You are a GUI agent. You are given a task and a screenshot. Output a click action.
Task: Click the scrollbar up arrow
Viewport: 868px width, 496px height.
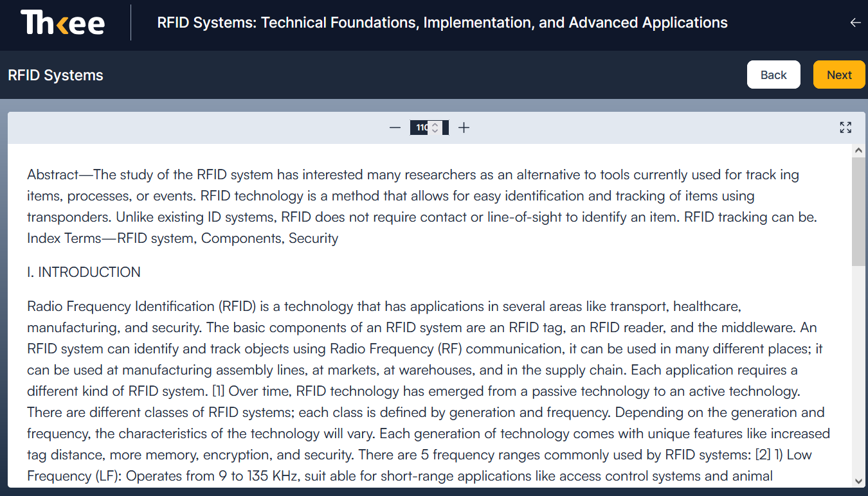[x=858, y=150]
